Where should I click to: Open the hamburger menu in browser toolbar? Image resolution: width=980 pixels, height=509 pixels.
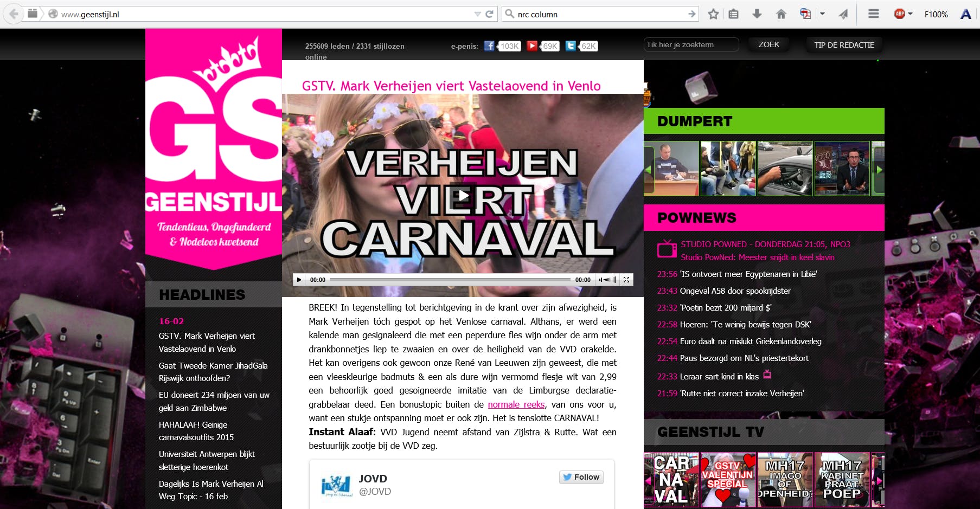(x=874, y=14)
